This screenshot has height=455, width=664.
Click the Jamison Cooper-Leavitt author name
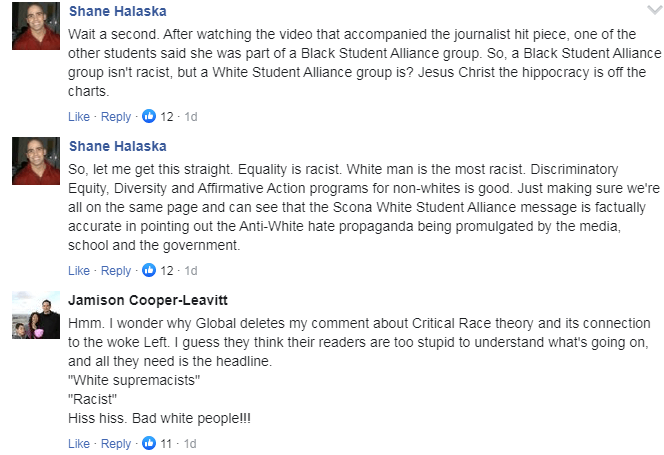148,300
